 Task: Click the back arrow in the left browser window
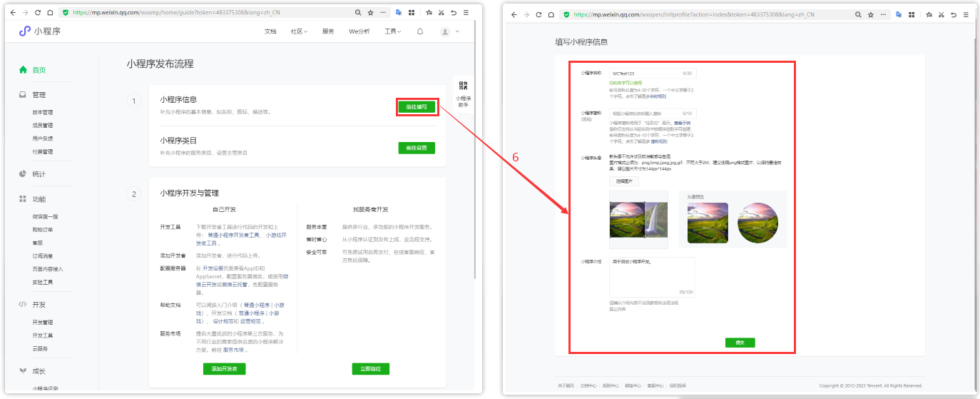[x=11, y=13]
